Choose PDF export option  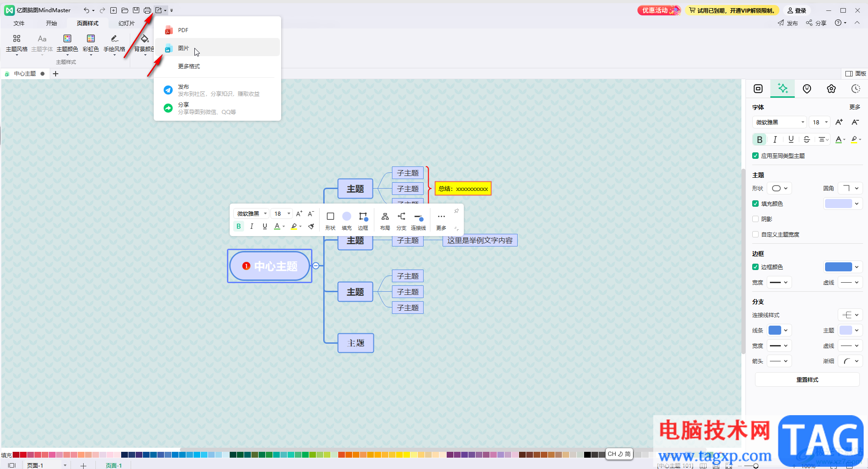point(217,30)
